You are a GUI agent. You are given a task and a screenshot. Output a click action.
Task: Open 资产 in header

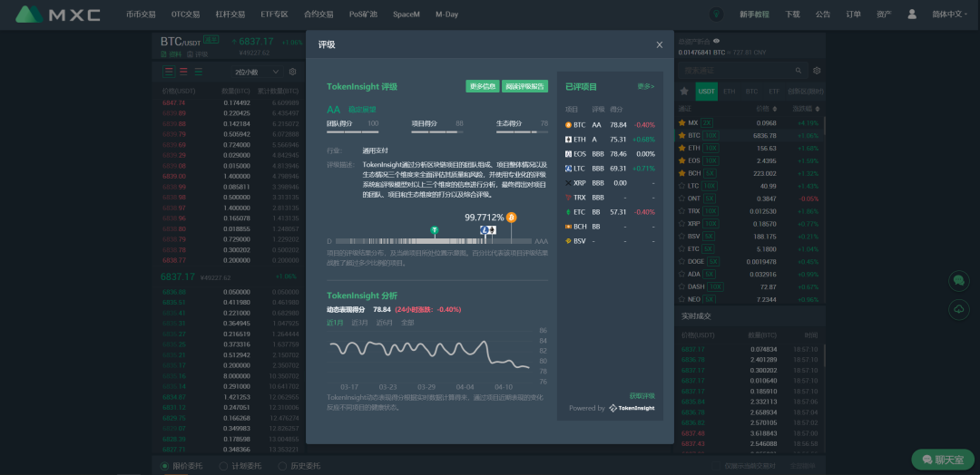[884, 15]
